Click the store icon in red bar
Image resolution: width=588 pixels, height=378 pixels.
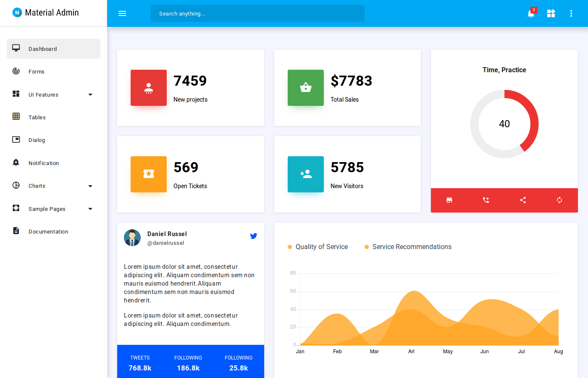(449, 200)
